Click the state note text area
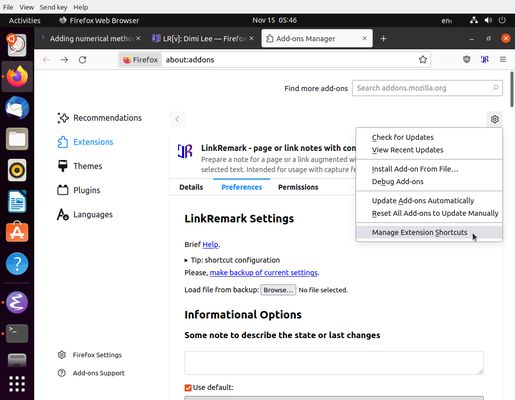This screenshot has width=515, height=400. [x=334, y=363]
